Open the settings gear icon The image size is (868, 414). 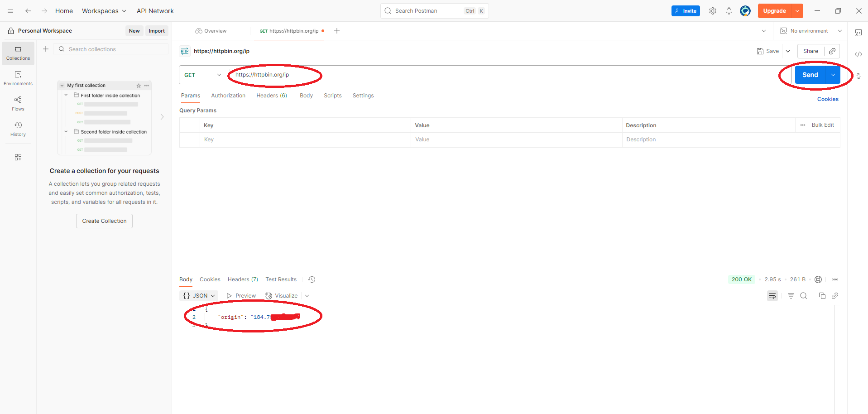(x=713, y=11)
